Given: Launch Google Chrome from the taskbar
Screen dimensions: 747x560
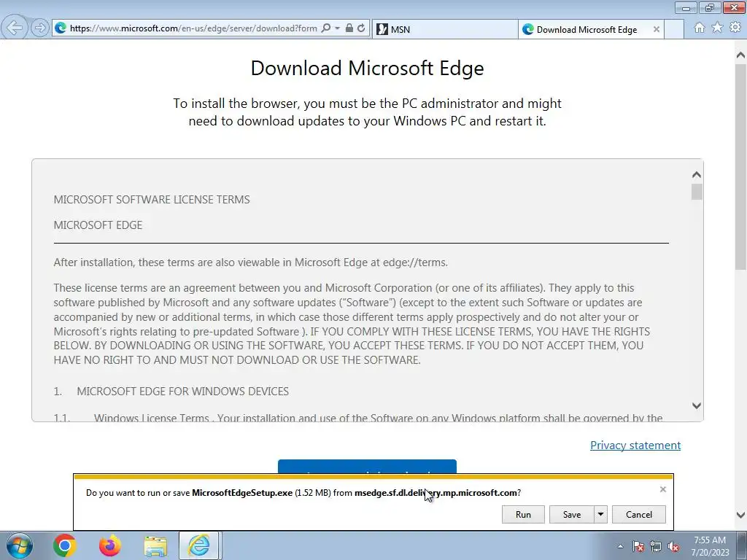Looking at the screenshot, I should (x=65, y=545).
